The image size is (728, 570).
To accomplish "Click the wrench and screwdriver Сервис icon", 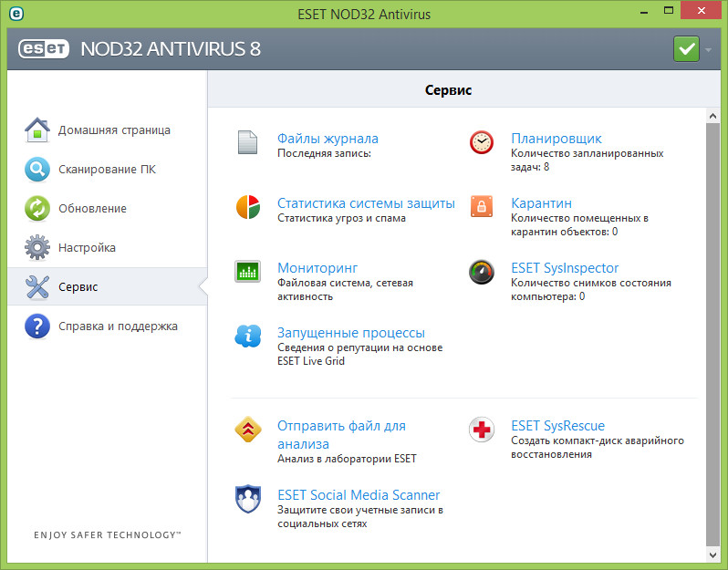I will [x=37, y=287].
